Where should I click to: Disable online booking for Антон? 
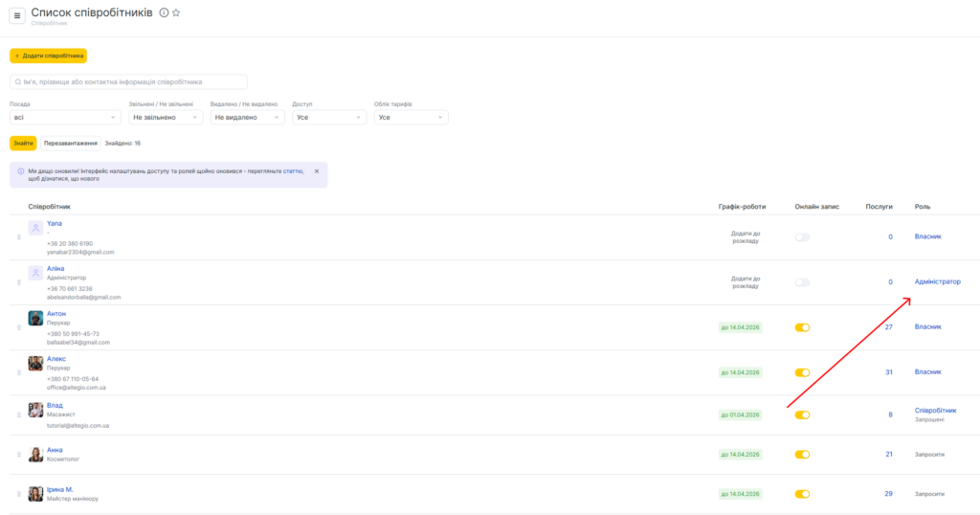pyautogui.click(x=802, y=327)
